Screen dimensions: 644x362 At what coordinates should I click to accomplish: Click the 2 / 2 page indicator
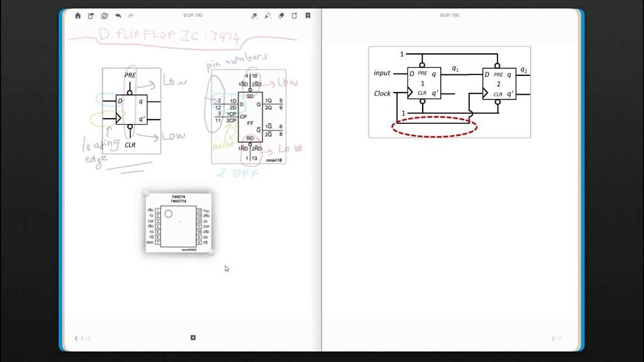tap(556, 338)
